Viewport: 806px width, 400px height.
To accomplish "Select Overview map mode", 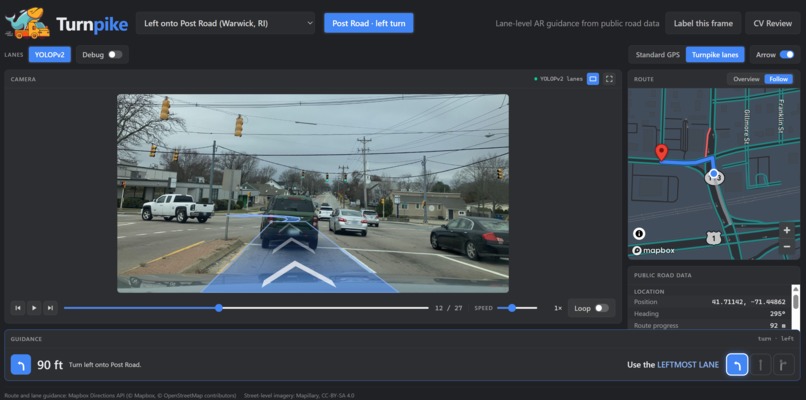I will coord(746,79).
